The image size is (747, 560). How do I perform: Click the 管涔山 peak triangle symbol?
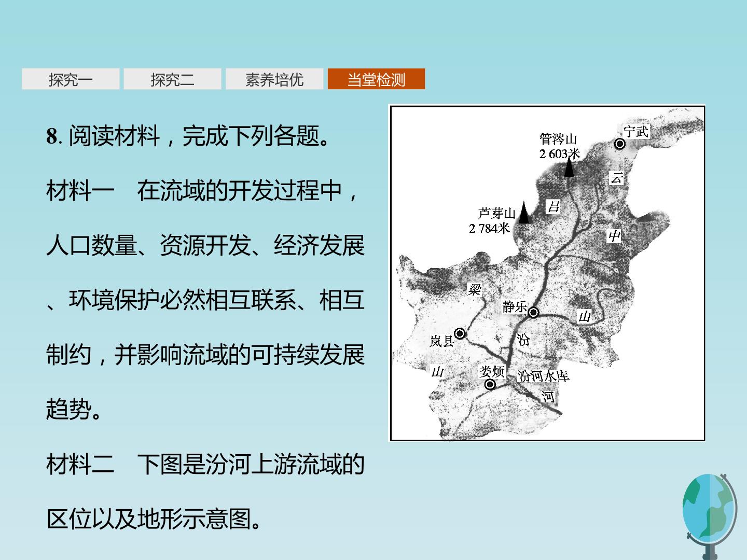click(x=569, y=167)
